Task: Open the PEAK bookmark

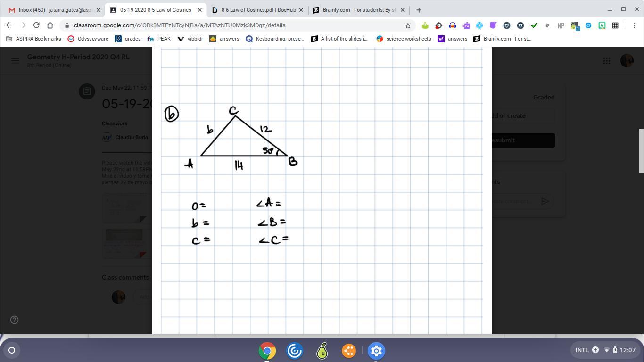Action: click(x=159, y=39)
